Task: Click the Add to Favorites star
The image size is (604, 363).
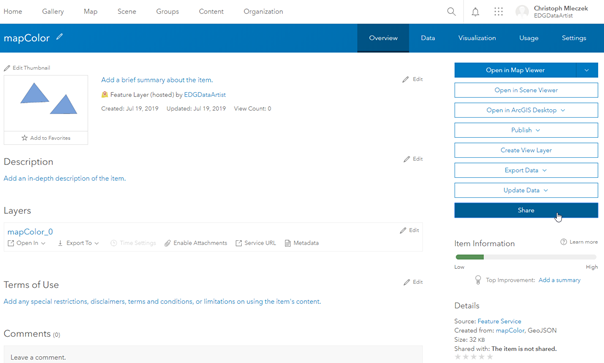Action: 25,138
